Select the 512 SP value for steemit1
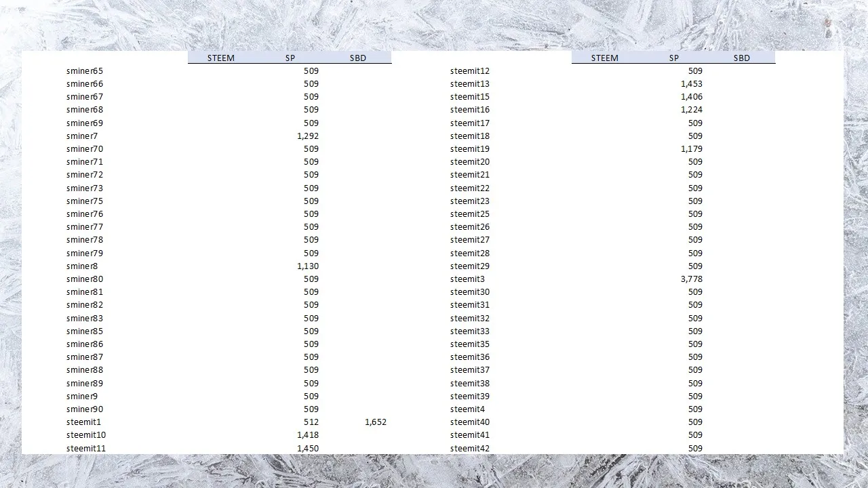Viewport: 868px width, 488px height. (311, 422)
